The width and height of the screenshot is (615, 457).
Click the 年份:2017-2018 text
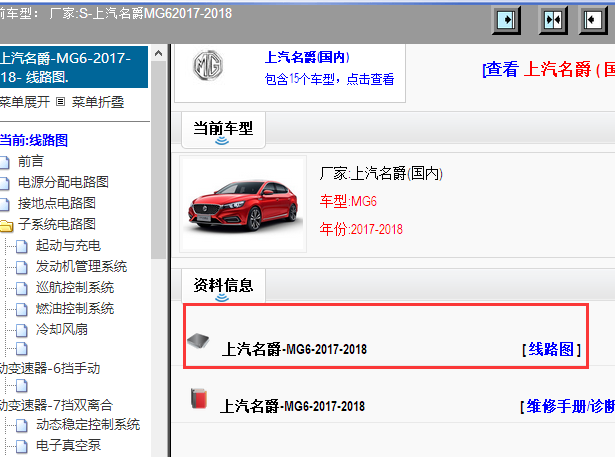pos(361,229)
